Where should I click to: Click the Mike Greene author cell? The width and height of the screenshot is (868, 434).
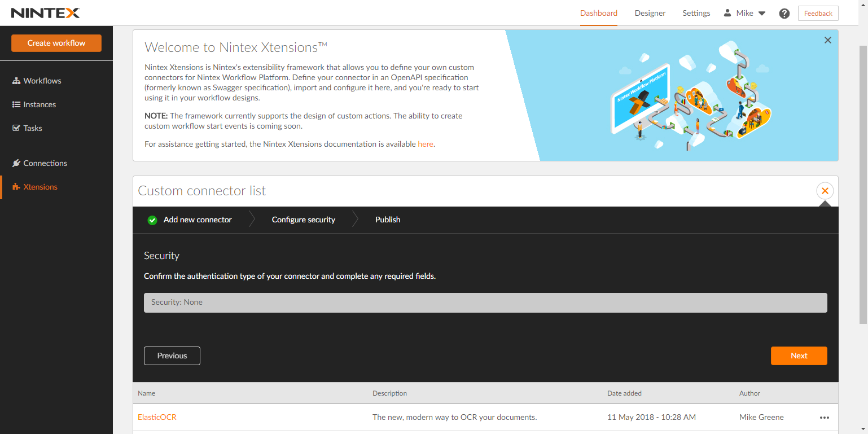761,417
